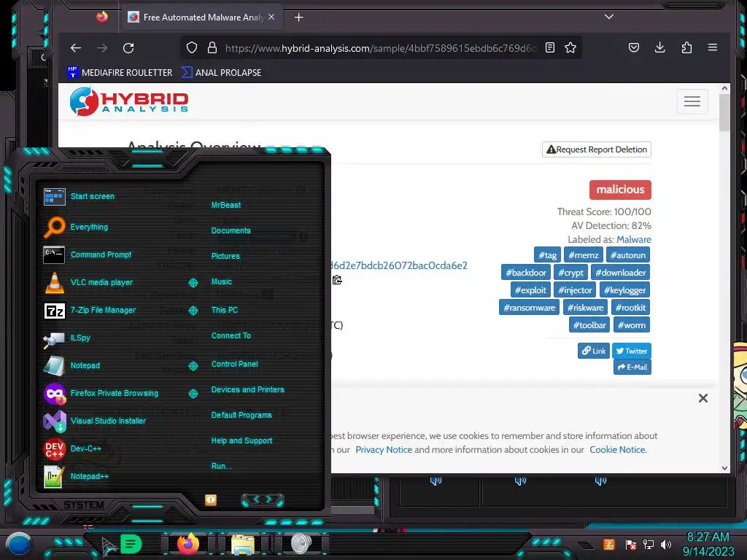Open MrBeast user folder
This screenshot has width=747, height=560.
(x=226, y=205)
